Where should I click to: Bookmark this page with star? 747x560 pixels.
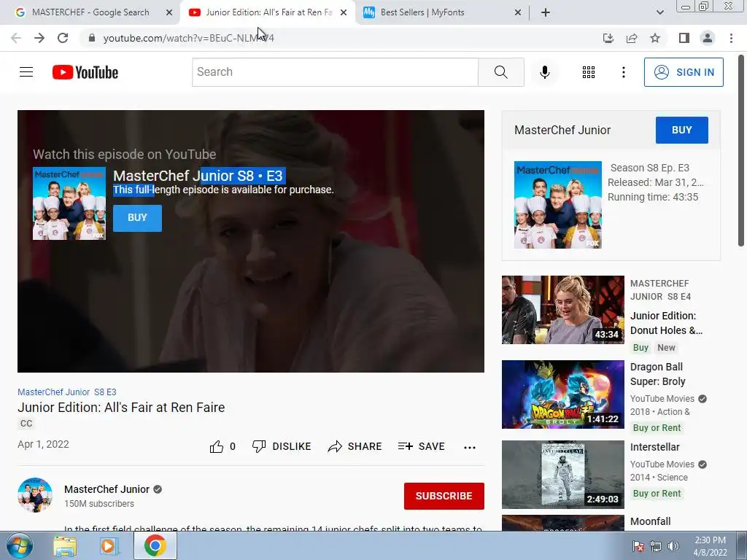655,38
